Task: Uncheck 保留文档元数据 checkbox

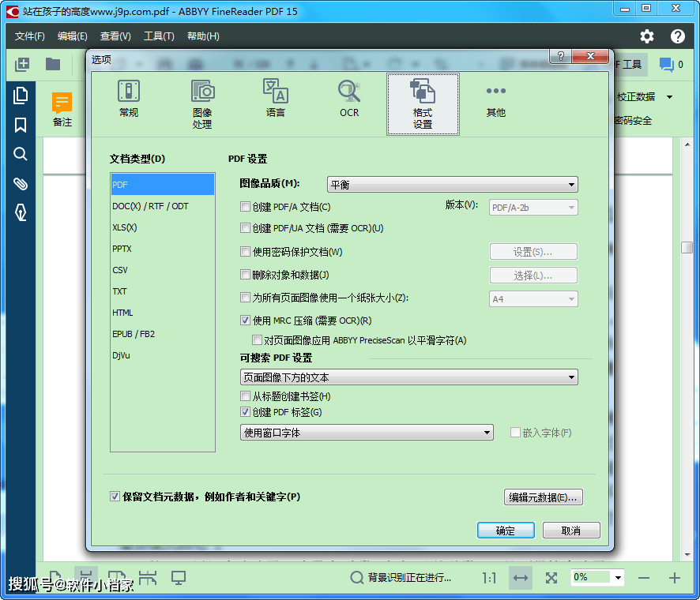Action: pyautogui.click(x=115, y=497)
